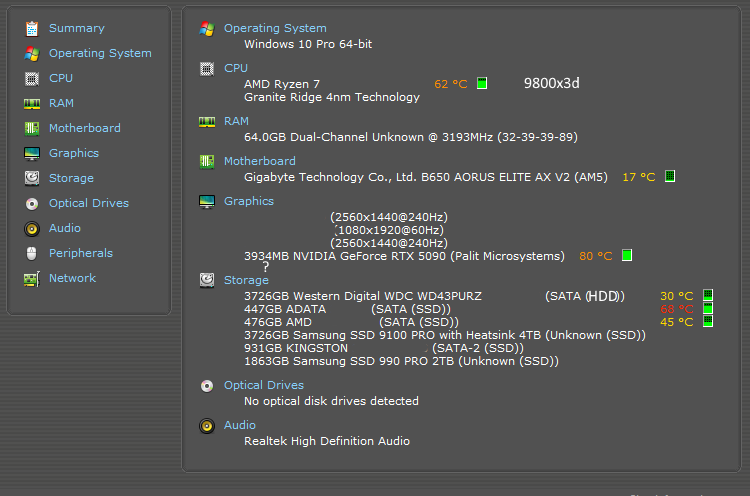The width and height of the screenshot is (750, 496).
Task: Click the green temperature indicator beside CPU 62 °C
Action: point(482,84)
